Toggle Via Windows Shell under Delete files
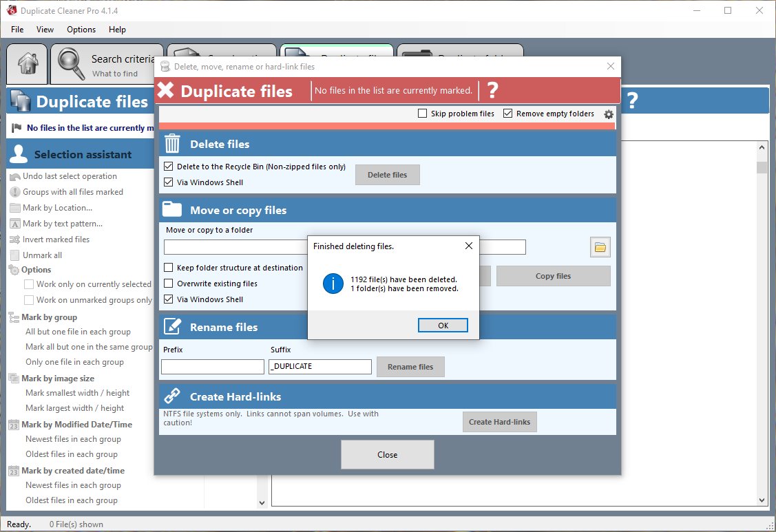 coord(168,182)
